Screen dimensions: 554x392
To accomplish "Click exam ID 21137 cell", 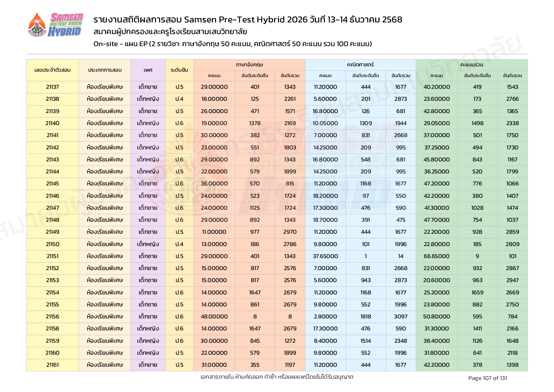I will [x=52, y=87].
